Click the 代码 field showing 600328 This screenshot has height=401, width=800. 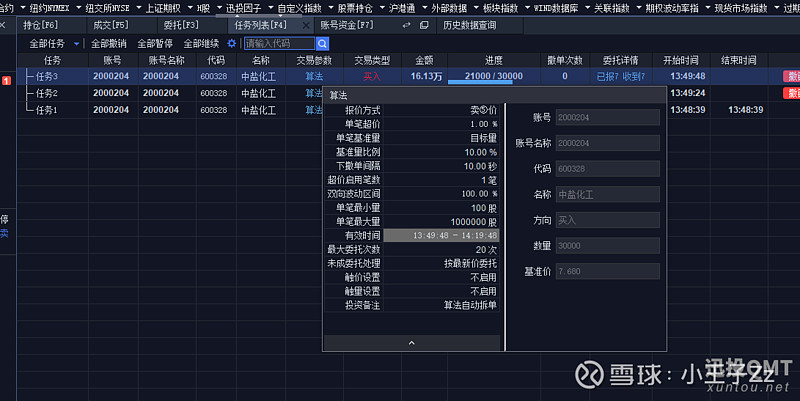coord(608,169)
